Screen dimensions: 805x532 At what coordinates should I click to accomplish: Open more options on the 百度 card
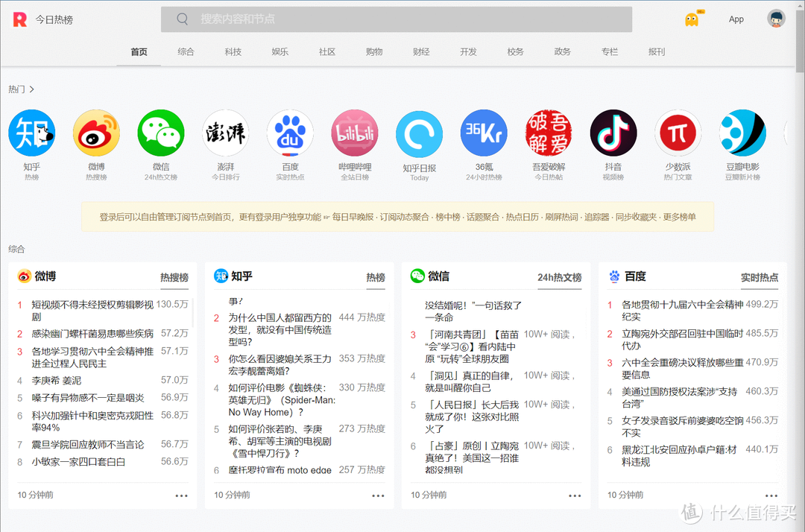771,495
